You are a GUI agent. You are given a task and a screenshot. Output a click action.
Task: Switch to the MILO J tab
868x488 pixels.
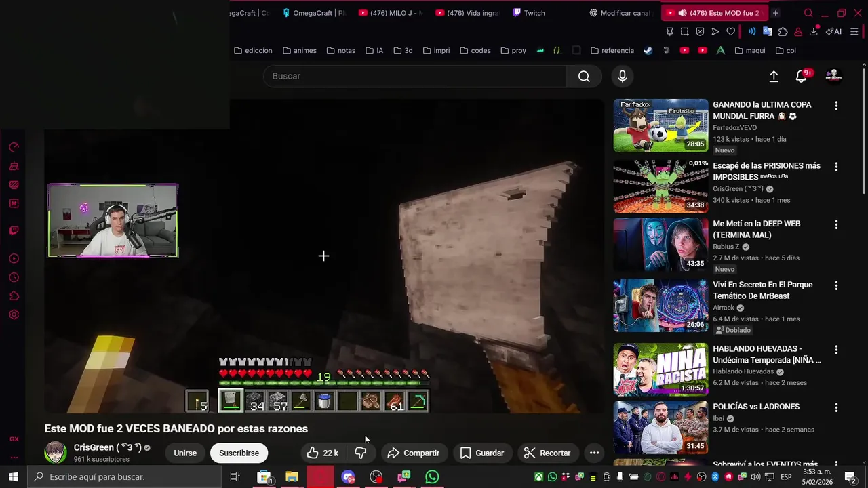[x=391, y=13]
